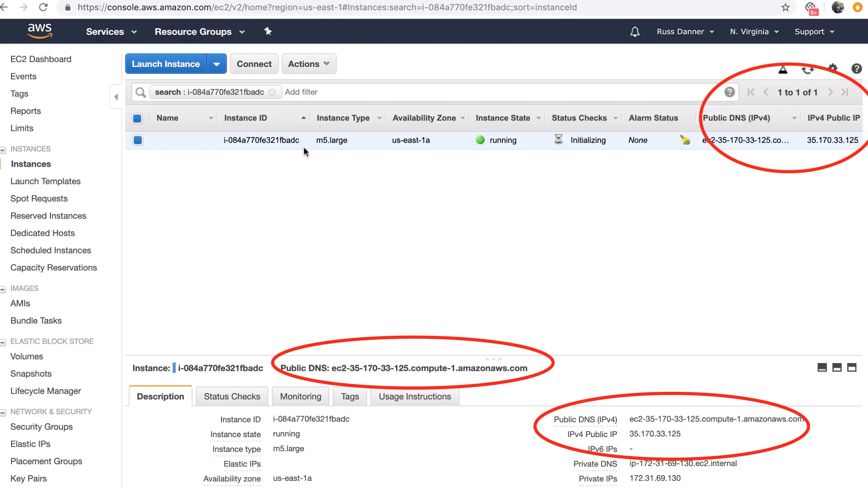
Task: Open the Actions dropdown
Action: 309,64
